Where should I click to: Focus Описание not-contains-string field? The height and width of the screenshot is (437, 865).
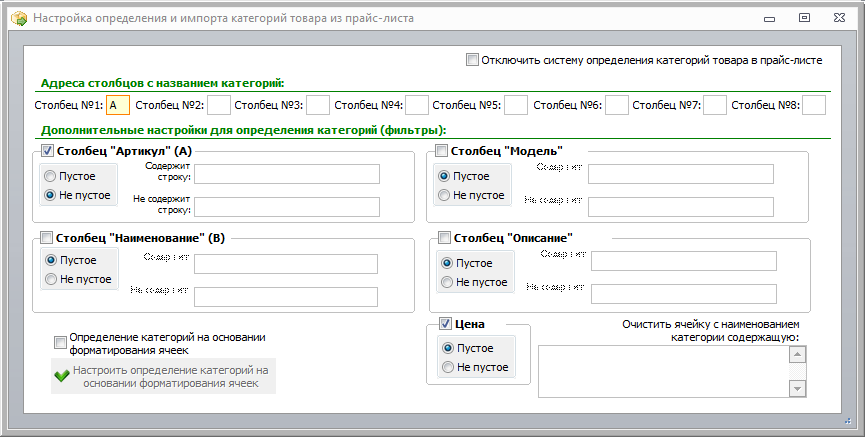(x=684, y=294)
